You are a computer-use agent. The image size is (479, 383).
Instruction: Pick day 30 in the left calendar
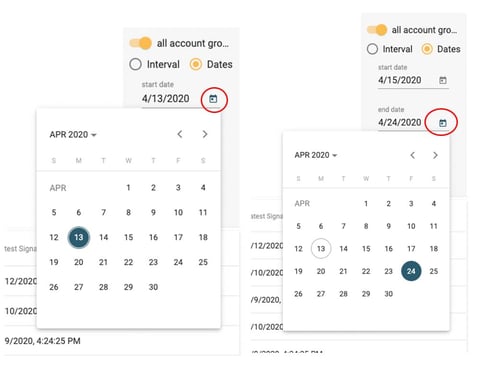[x=153, y=287]
